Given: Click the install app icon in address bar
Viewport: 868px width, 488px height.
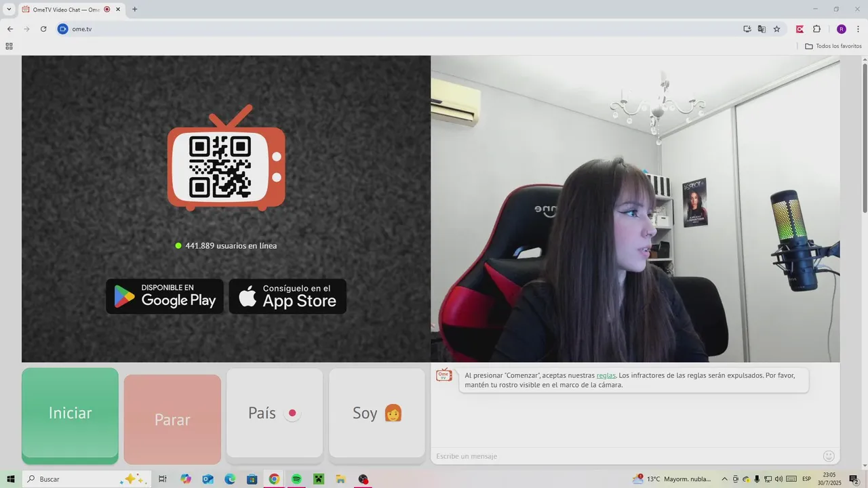Looking at the screenshot, I should point(747,29).
